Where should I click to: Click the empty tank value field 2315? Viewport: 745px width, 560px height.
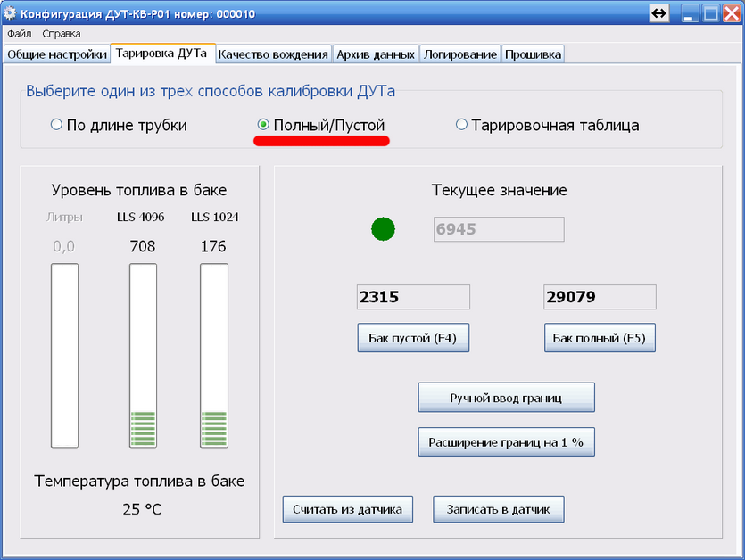click(413, 297)
